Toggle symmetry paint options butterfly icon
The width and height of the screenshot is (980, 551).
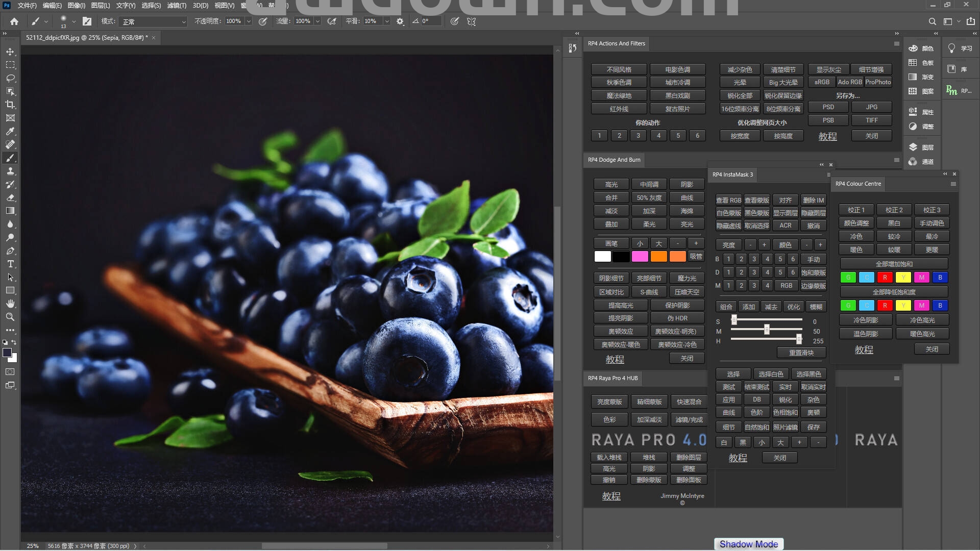point(471,21)
